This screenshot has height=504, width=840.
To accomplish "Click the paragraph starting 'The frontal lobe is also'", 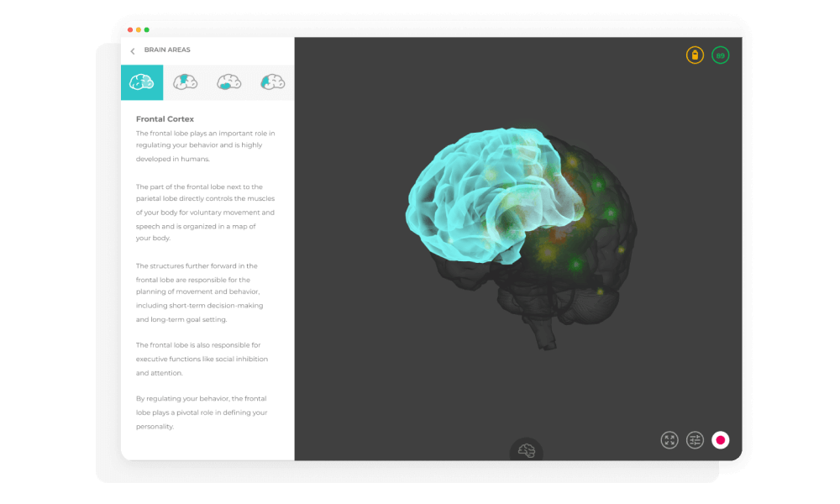I will (x=202, y=359).
